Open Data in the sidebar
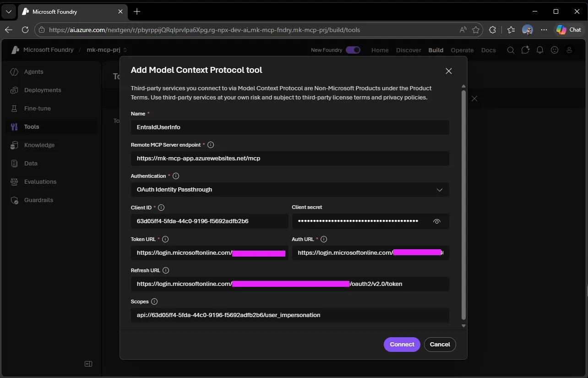588x378 pixels. coord(51,164)
